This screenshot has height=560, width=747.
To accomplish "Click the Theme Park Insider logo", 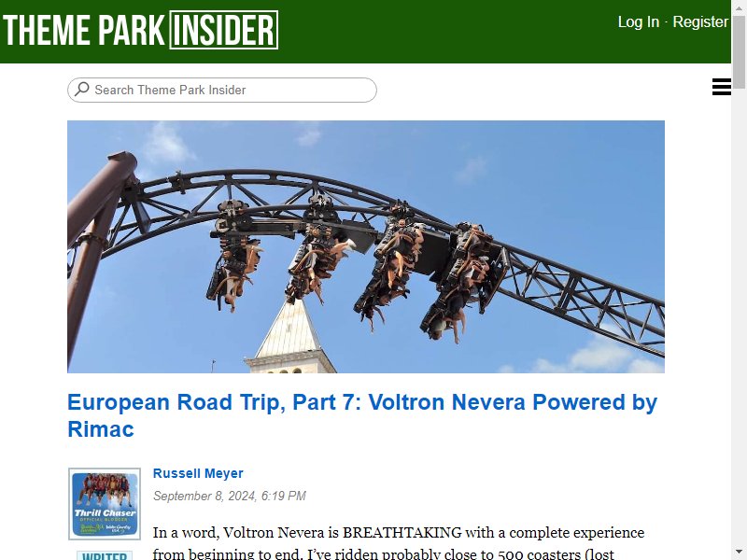I will pos(141,30).
